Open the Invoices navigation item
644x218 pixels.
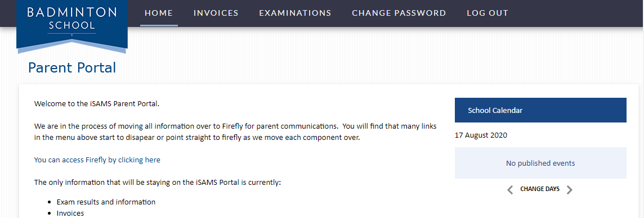(216, 13)
